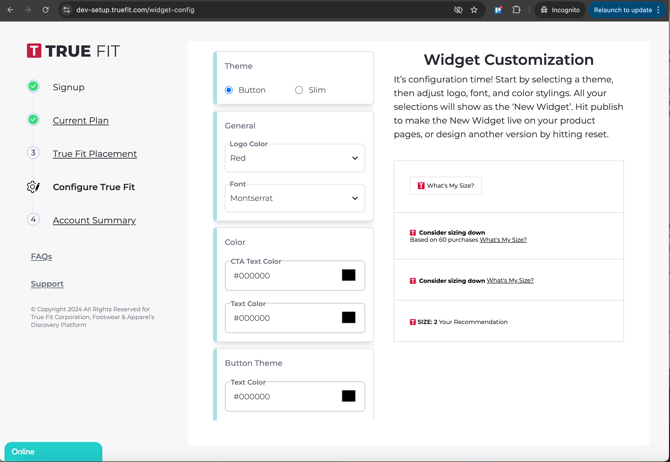Click the browser forward arrow
This screenshot has width=670, height=462.
point(28,10)
